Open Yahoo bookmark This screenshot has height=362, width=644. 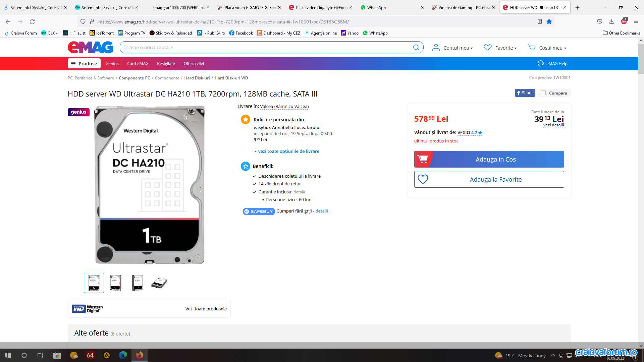point(350,33)
